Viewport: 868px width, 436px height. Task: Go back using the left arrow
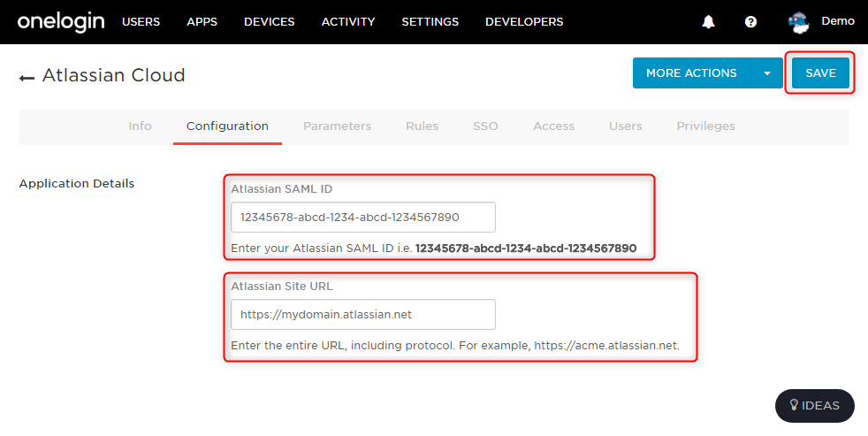tap(27, 78)
